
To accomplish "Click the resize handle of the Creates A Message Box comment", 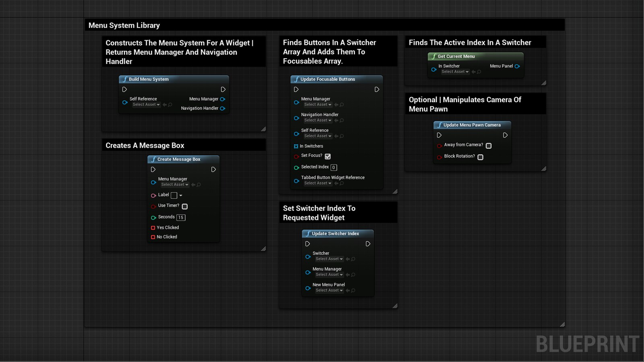I will (x=264, y=249).
